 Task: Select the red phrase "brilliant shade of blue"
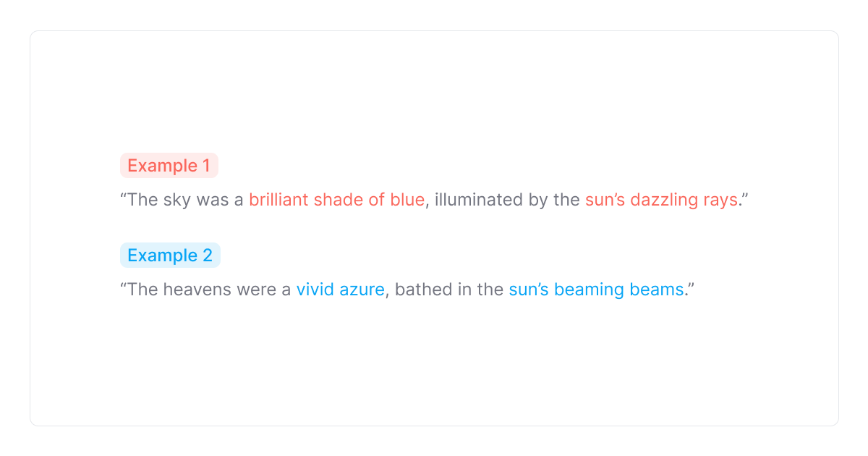click(336, 200)
